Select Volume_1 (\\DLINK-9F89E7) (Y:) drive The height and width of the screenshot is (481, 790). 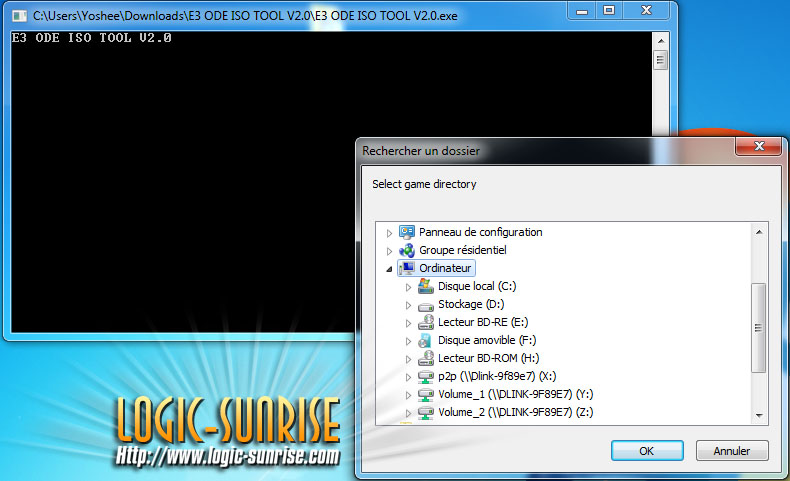coord(515,394)
